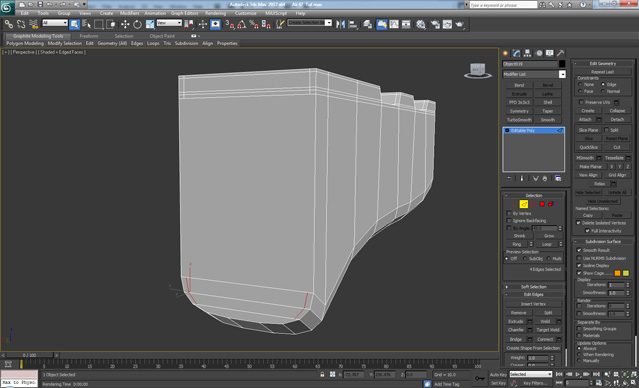
Task: Click the Render teapot icon
Action: [x=460, y=24]
